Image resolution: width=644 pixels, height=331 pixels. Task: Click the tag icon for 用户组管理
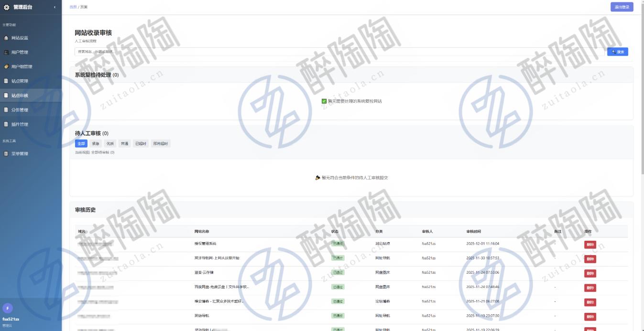pyautogui.click(x=6, y=66)
